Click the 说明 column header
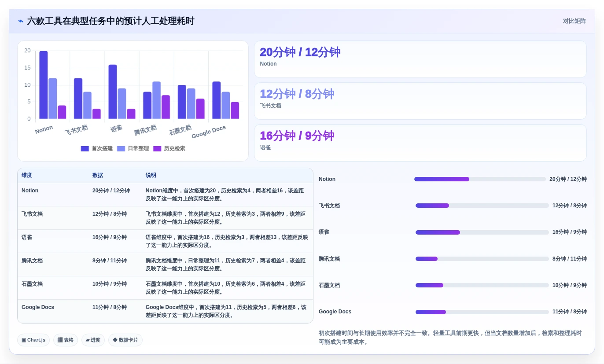604x364 pixels. (151, 175)
